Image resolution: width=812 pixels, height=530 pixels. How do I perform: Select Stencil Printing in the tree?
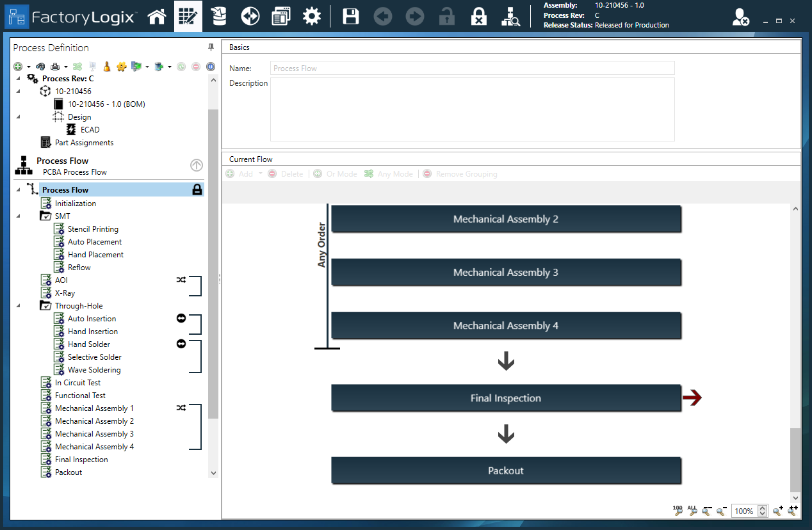(x=93, y=229)
